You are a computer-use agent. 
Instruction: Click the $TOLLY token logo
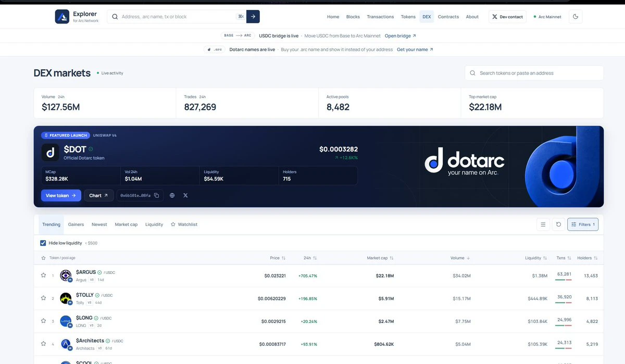(x=66, y=298)
